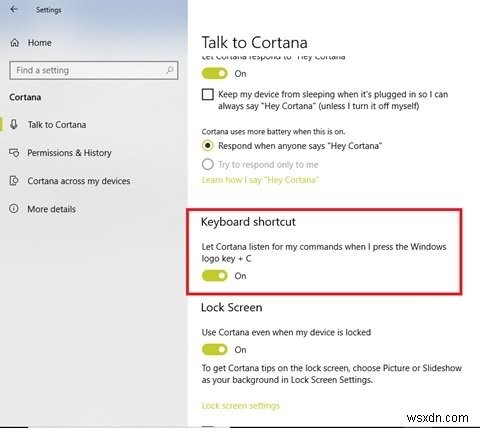Focus the Find a setting search box
The width and height of the screenshot is (480, 428).
pos(94,70)
